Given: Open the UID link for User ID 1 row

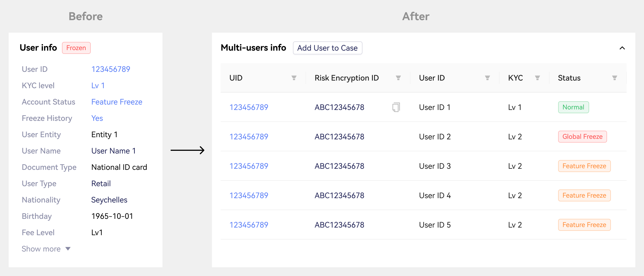Looking at the screenshot, I should click(249, 107).
